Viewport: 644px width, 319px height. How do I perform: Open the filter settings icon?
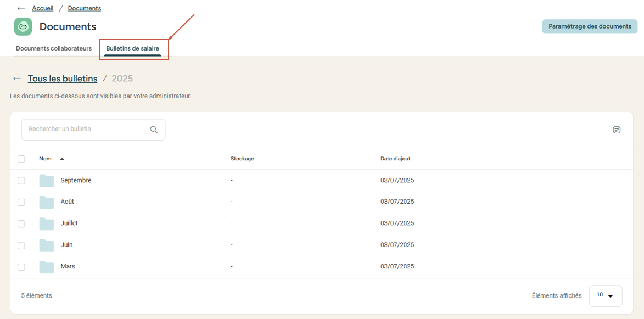pyautogui.click(x=617, y=130)
